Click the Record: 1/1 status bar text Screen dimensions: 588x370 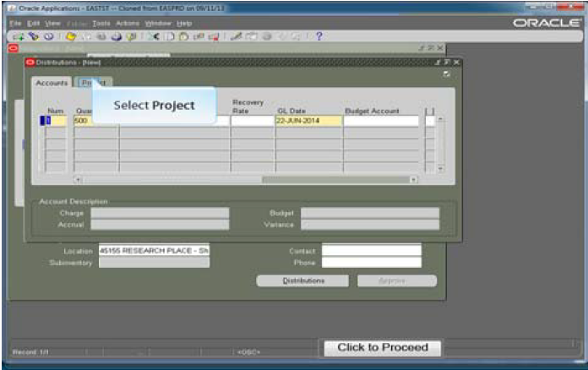click(30, 352)
